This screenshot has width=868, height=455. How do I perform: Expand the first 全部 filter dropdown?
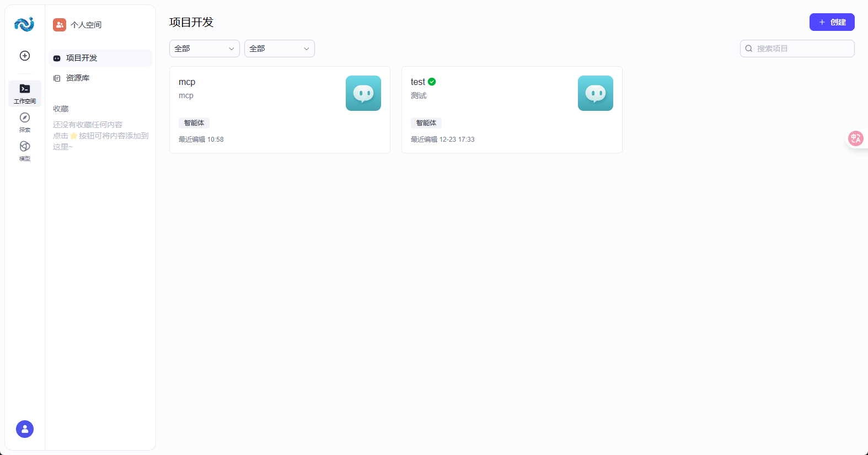click(x=204, y=49)
